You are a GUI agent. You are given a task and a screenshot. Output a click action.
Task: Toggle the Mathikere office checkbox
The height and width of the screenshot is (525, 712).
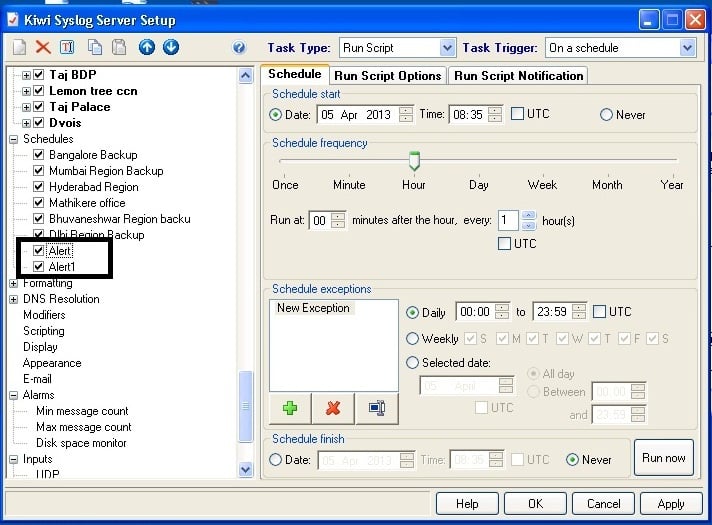click(39, 203)
